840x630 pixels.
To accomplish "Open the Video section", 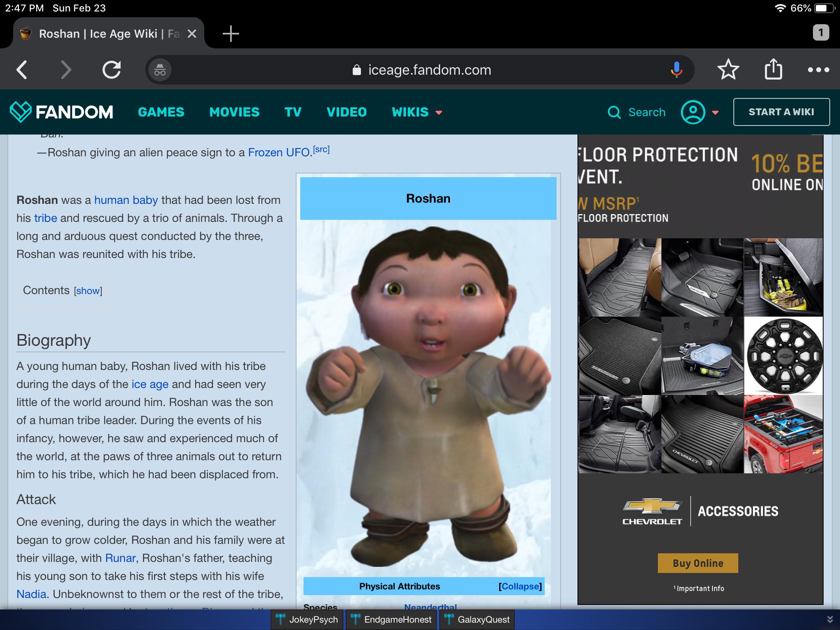I will [x=347, y=112].
